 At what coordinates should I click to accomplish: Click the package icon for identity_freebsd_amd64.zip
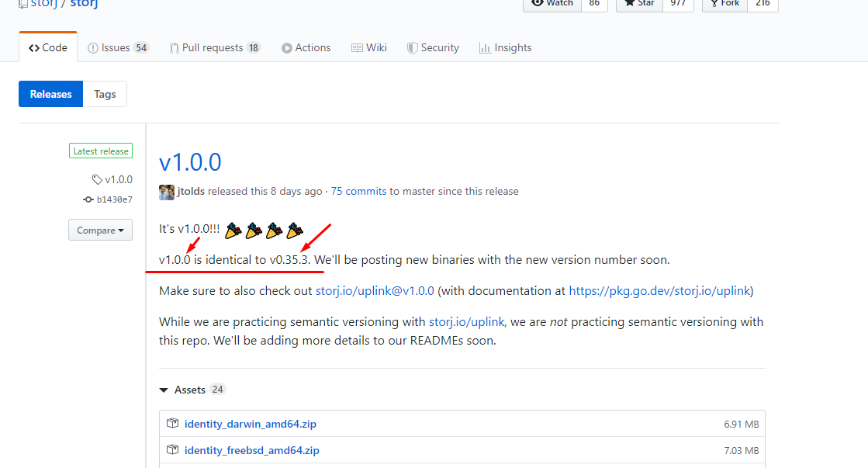[173, 450]
